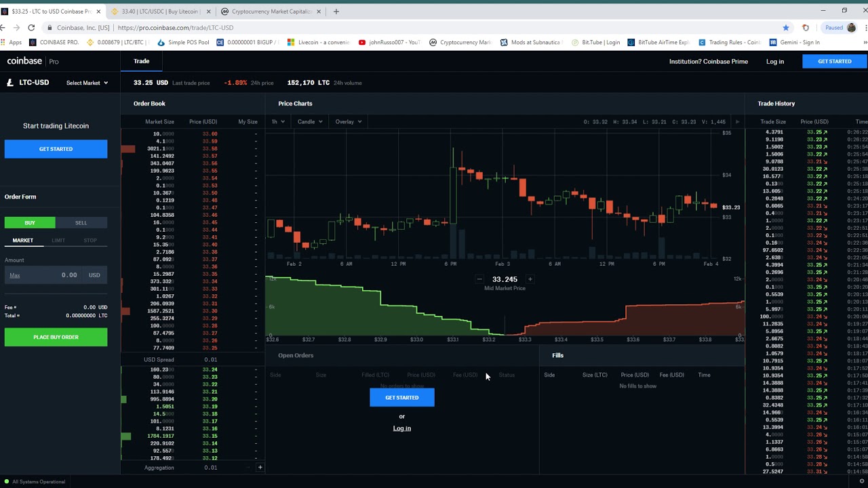Click Log in in the top header
This screenshot has height=488, width=868.
click(775, 62)
